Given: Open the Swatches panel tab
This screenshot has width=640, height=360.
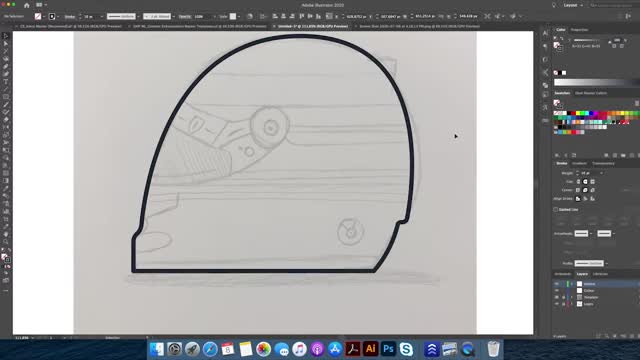Looking at the screenshot, I should [x=562, y=93].
